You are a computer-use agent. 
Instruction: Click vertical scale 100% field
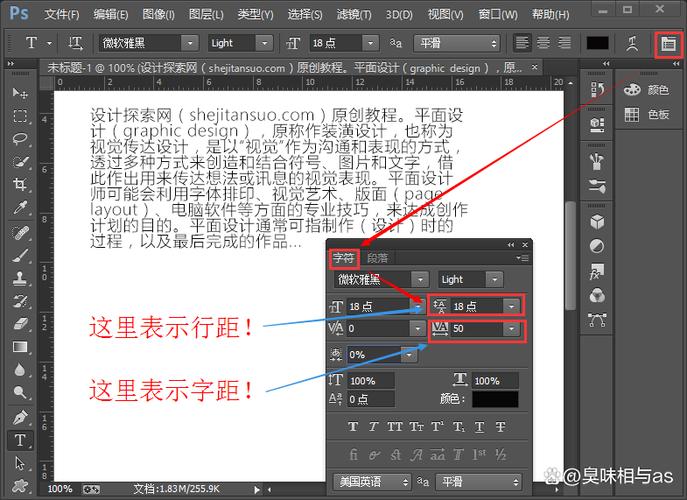click(x=371, y=381)
